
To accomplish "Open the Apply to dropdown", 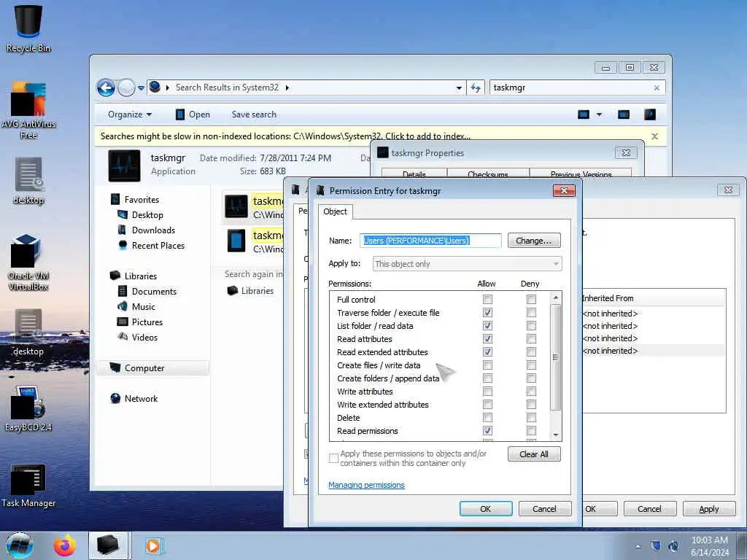I will [x=467, y=264].
